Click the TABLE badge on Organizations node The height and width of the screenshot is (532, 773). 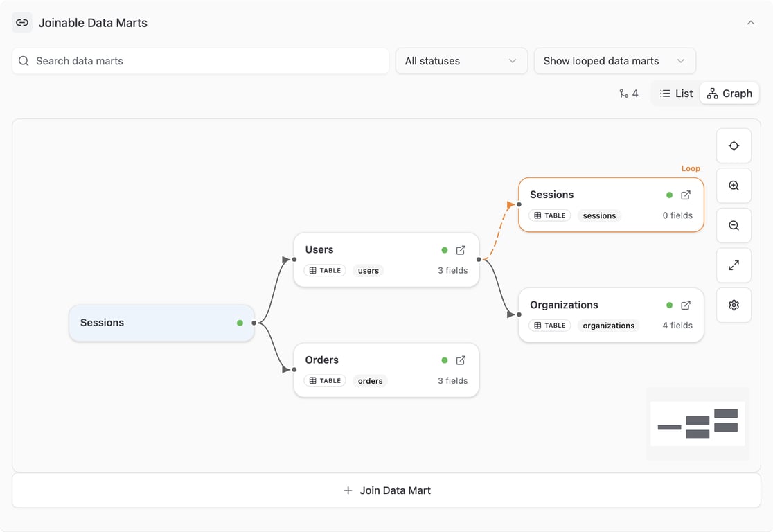[550, 326]
